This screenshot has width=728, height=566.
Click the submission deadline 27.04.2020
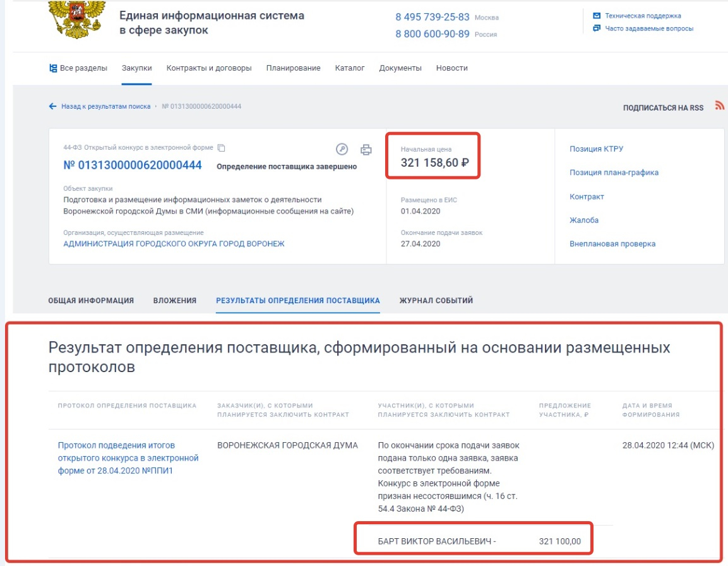click(420, 243)
